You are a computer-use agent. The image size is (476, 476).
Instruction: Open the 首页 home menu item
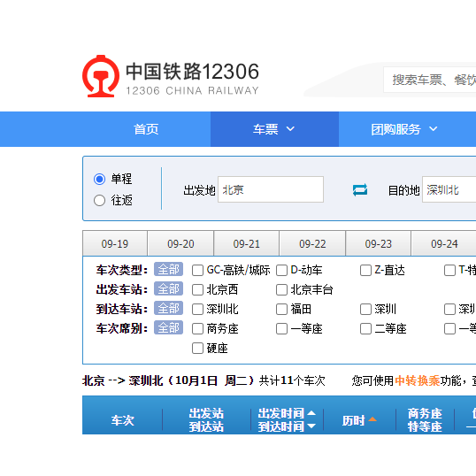coord(146,129)
